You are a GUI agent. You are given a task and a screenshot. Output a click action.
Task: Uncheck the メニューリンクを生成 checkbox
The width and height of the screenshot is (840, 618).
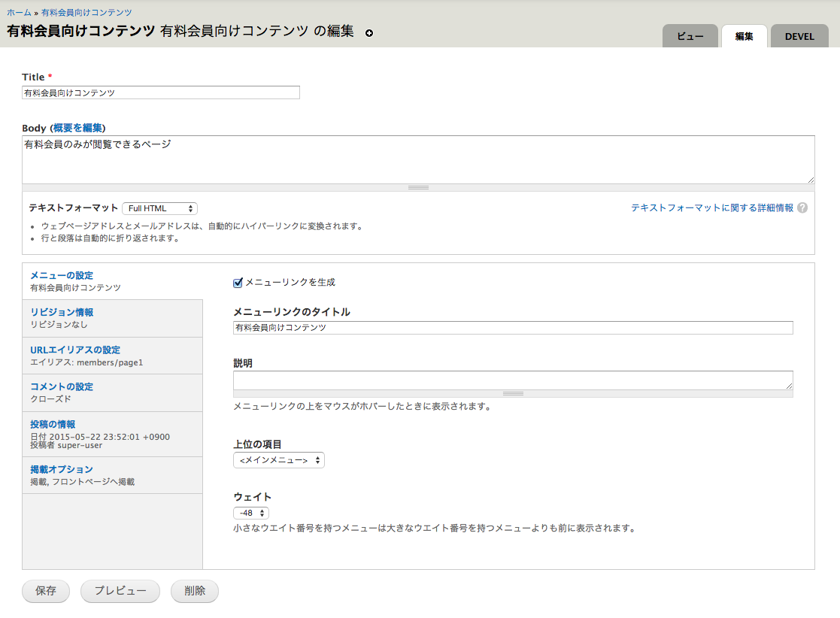(238, 283)
